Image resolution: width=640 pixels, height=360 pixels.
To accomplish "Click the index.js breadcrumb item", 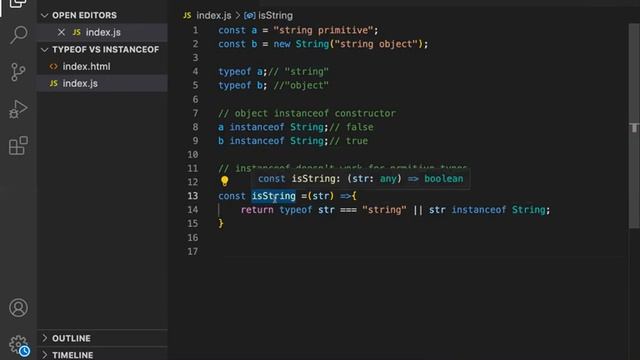I will 213,16.
